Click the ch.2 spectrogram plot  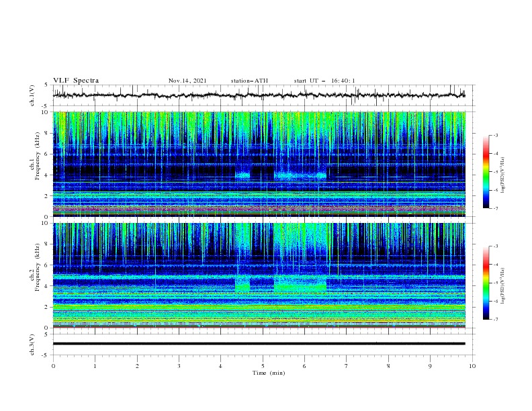[x=259, y=275]
